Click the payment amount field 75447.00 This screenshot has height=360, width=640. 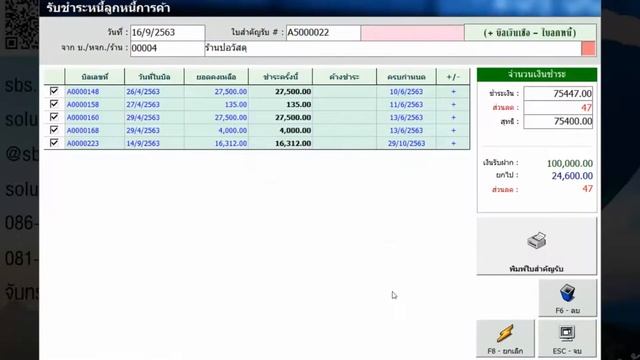click(558, 93)
